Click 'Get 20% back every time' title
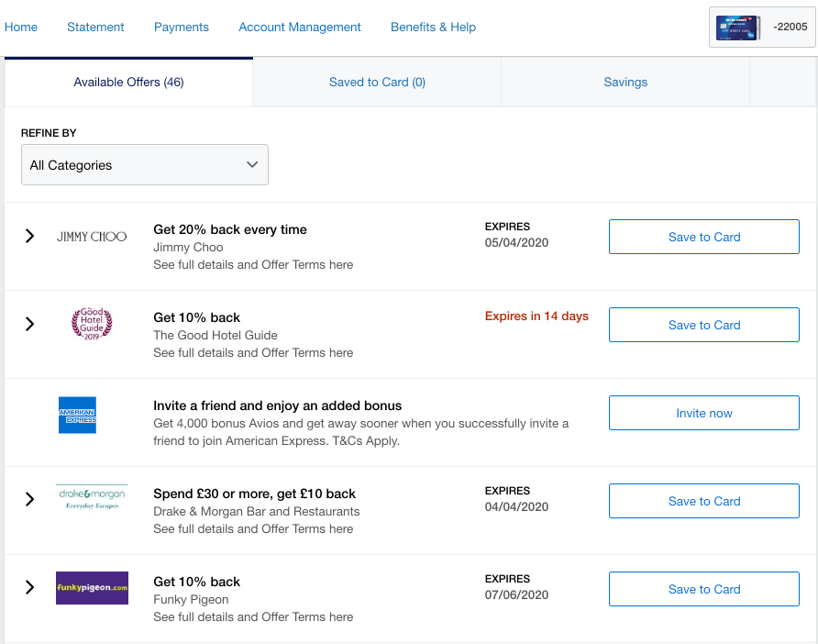Viewport: 818px width, 644px height. [x=230, y=229]
